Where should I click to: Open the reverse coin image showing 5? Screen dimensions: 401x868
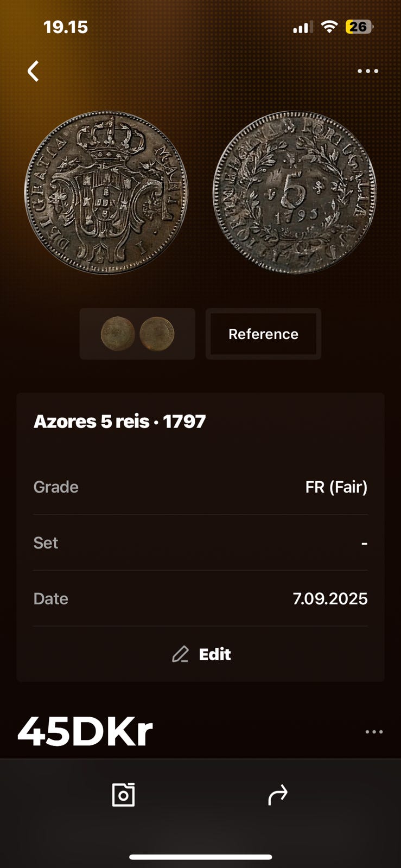click(294, 193)
